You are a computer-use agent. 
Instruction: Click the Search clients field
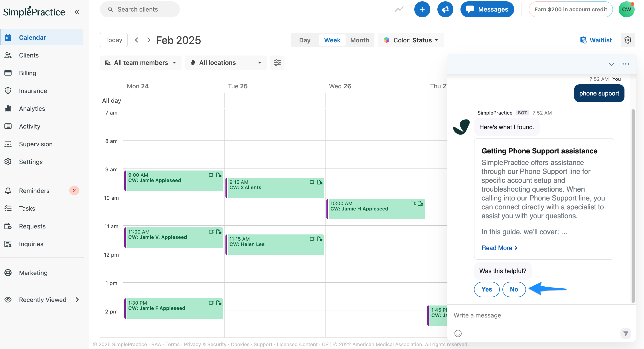(x=140, y=9)
